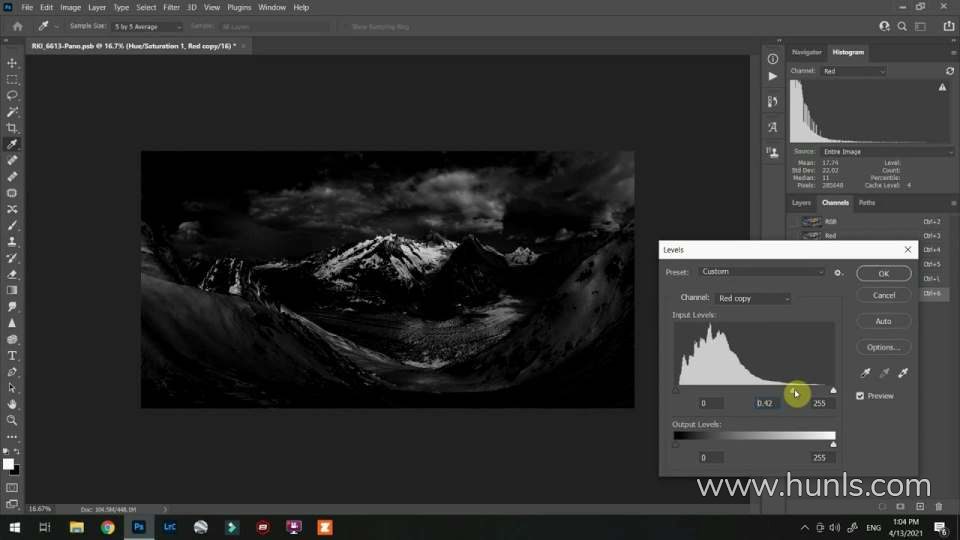
Task: Open the Levels preset options gear
Action: [839, 272]
